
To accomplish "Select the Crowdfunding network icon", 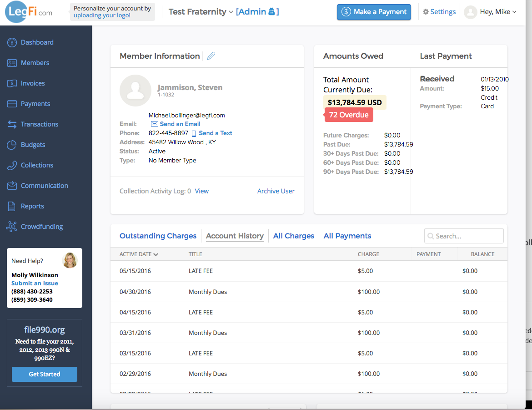I will [11, 226].
